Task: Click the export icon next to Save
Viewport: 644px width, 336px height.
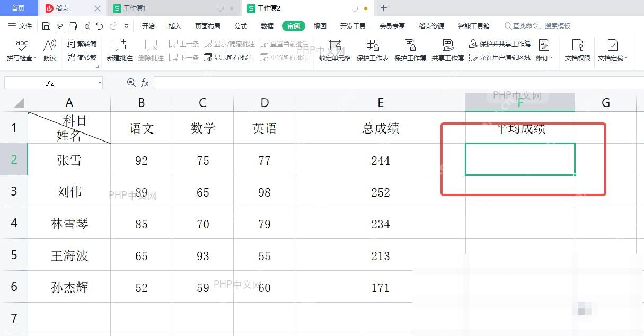Action: 59,26
